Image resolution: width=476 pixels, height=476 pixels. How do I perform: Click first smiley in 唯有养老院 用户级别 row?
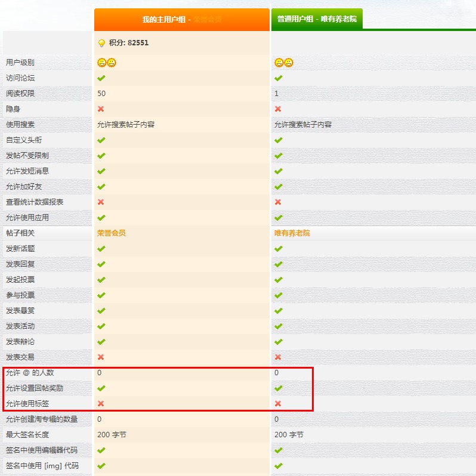tap(279, 63)
